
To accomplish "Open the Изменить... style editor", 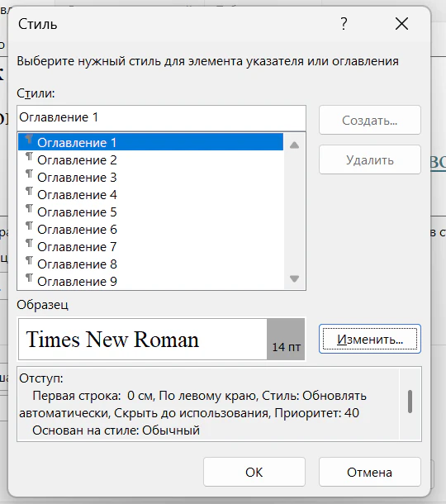I will coord(369,339).
